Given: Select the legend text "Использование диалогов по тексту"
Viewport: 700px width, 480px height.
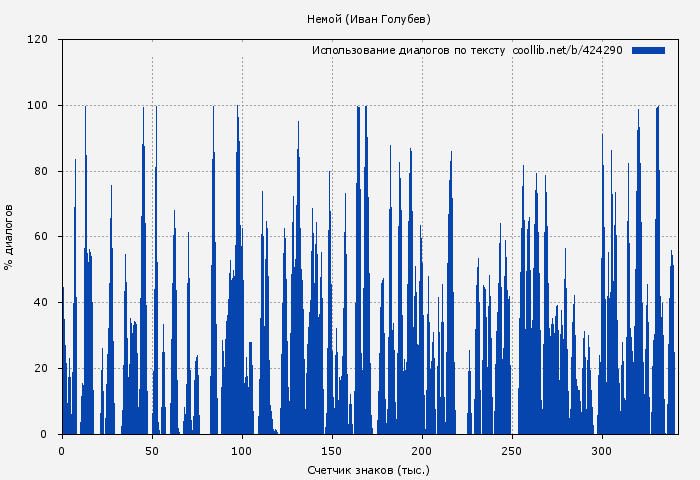Looking at the screenshot, I should 408,50.
